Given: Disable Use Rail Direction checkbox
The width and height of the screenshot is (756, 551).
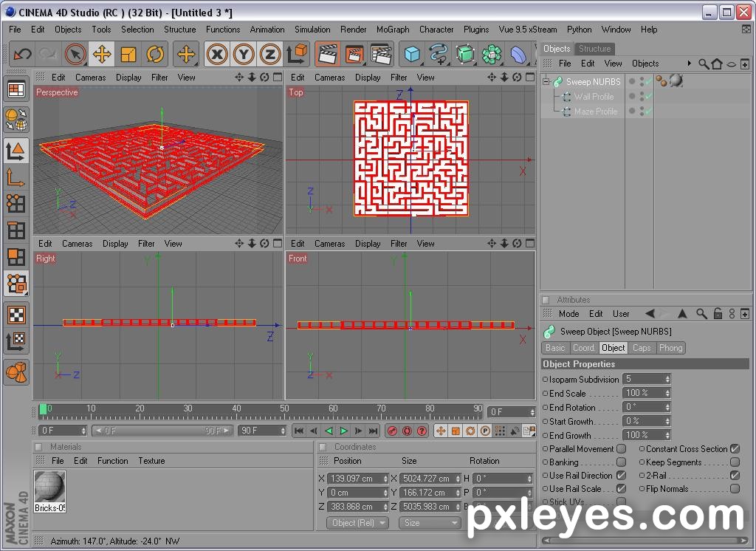Looking at the screenshot, I should [622, 476].
